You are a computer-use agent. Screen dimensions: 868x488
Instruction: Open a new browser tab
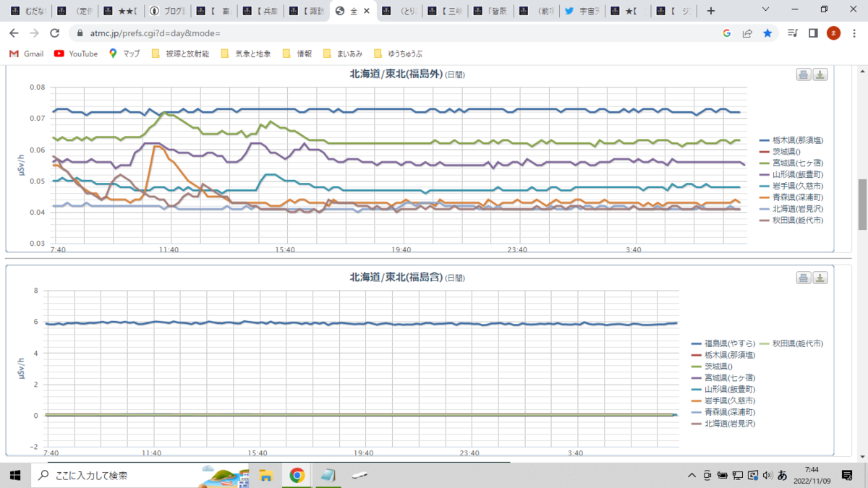(x=711, y=11)
